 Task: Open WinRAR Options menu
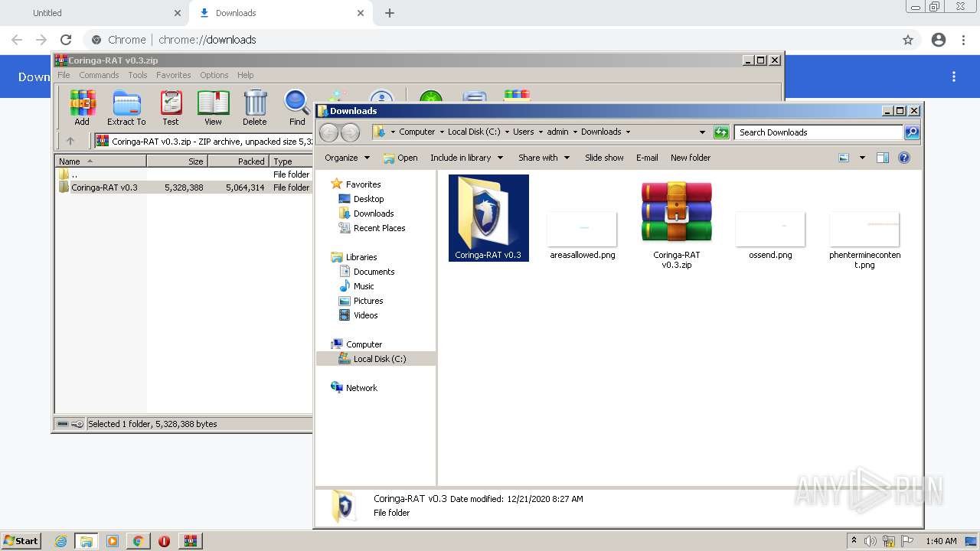[x=214, y=75]
